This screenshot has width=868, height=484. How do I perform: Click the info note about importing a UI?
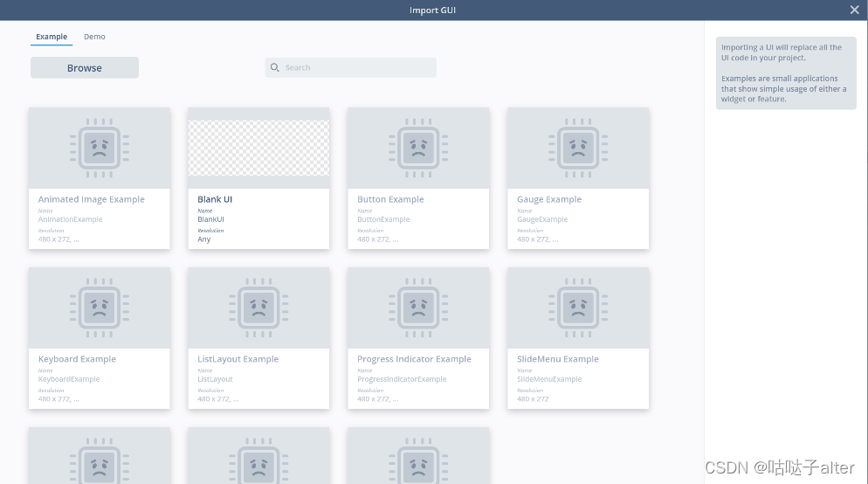pos(786,73)
